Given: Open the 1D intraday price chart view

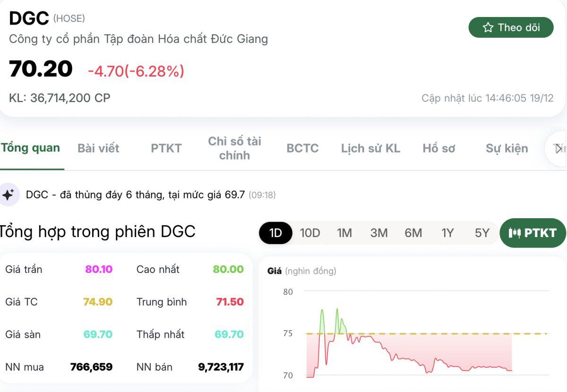Looking at the screenshot, I should (275, 233).
